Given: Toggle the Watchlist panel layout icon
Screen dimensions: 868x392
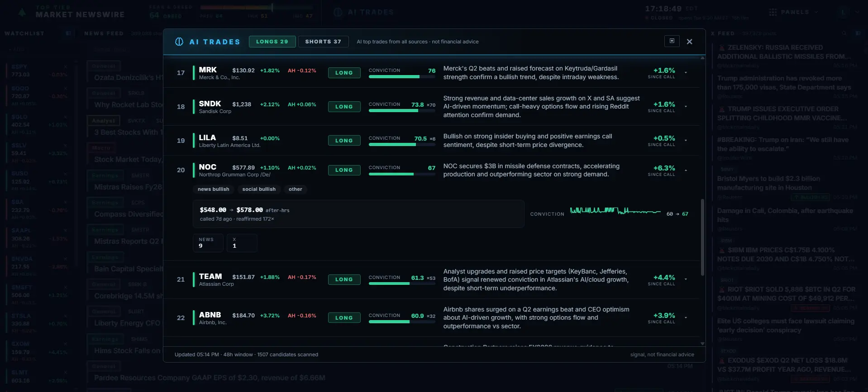Looking at the screenshot, I should click(x=68, y=33).
